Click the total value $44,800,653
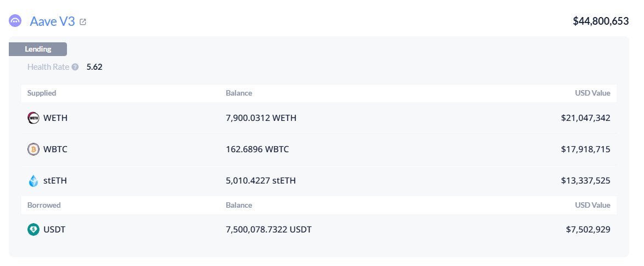This screenshot has height=266, width=644. pos(600,21)
